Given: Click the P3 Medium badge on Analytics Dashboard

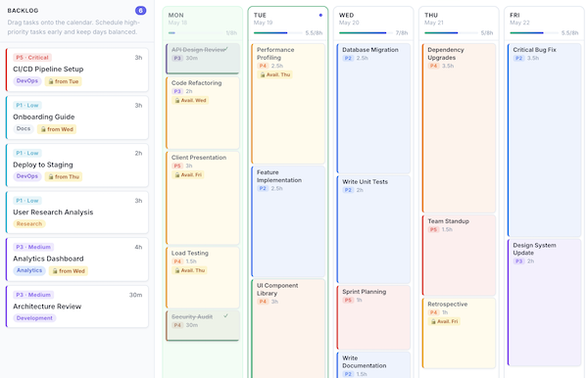Looking at the screenshot, I should click(33, 247).
